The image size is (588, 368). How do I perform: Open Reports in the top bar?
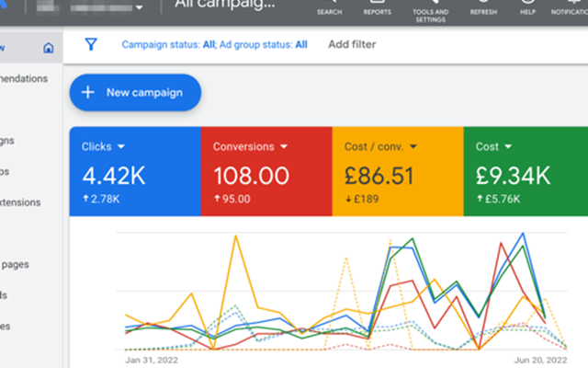click(377, 7)
